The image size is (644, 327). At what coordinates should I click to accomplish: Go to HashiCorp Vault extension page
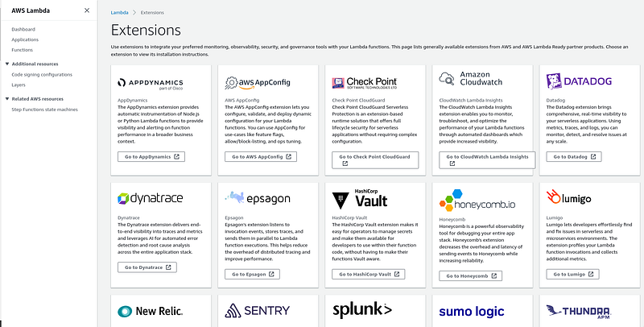point(369,274)
